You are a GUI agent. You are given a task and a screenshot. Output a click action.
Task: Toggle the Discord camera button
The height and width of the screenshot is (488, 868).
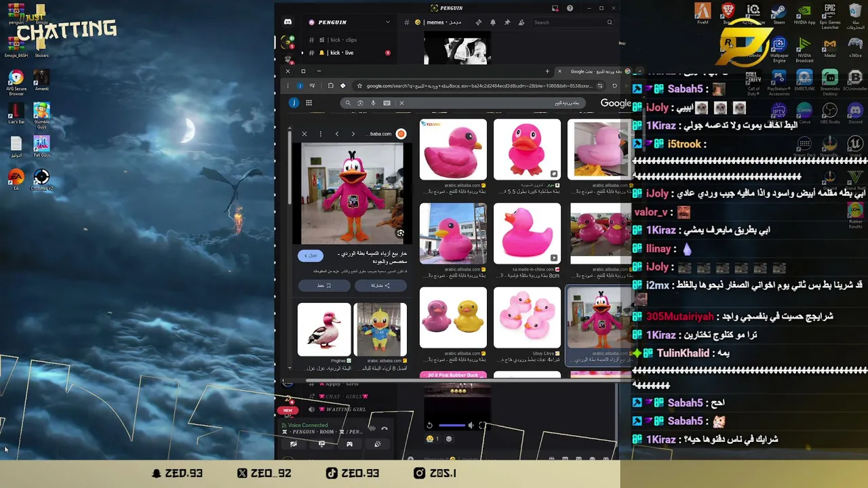click(294, 444)
